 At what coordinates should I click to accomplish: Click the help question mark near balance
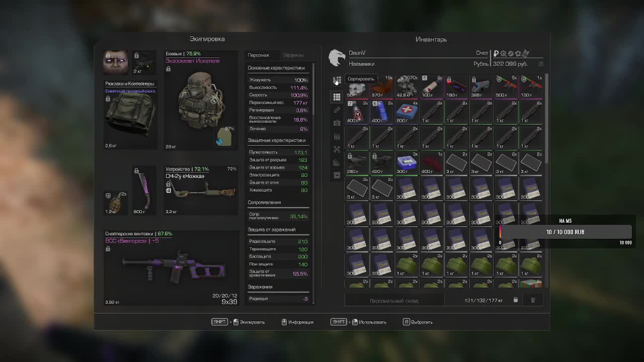tap(541, 64)
